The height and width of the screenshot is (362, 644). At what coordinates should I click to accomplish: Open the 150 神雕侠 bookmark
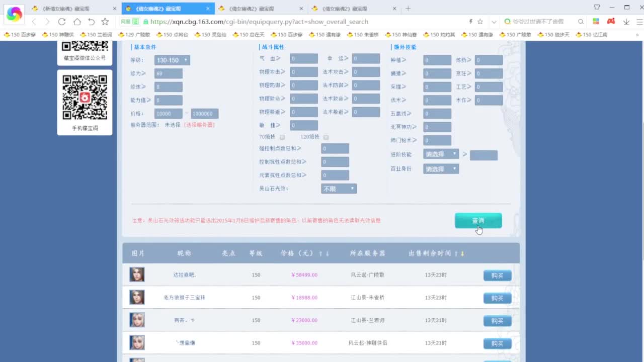point(57,35)
